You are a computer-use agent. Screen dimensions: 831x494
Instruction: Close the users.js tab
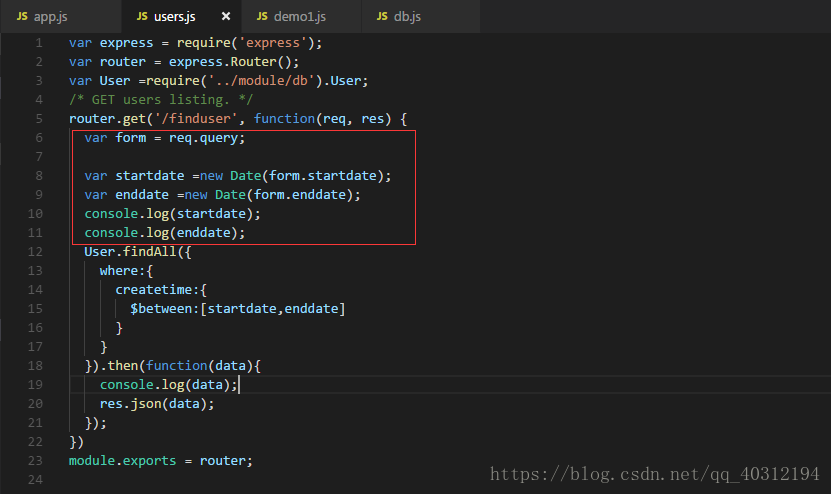(226, 16)
